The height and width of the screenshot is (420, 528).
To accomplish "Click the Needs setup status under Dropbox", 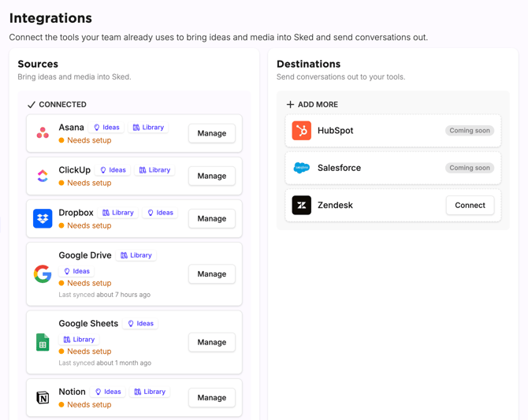I will click(x=85, y=225).
